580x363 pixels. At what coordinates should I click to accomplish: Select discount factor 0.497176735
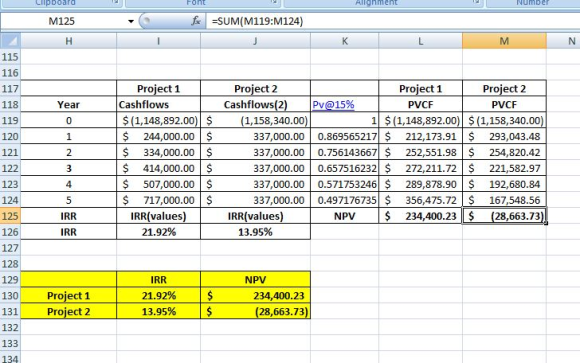point(344,200)
